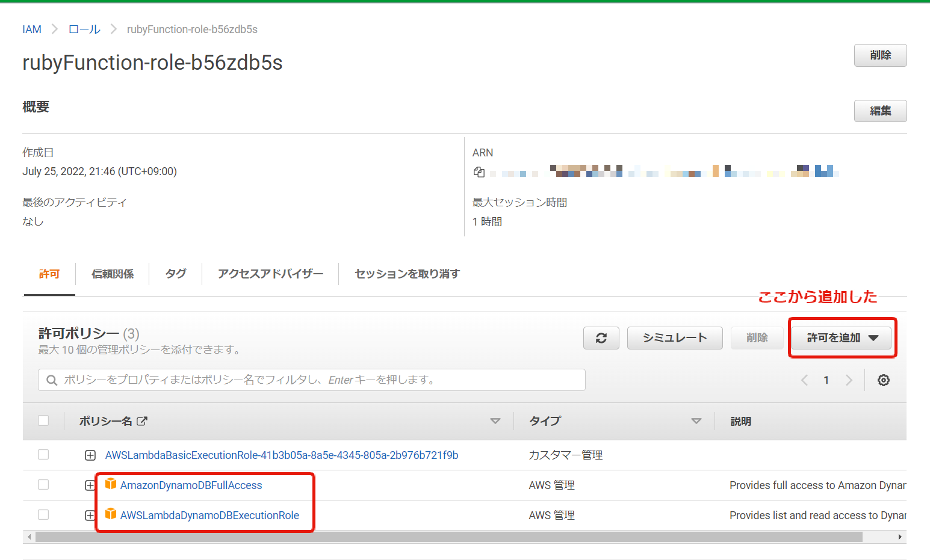Viewport: 930px width, 560px height.
Task: Click the search magnifier icon in the policy filter
Action: tap(52, 380)
